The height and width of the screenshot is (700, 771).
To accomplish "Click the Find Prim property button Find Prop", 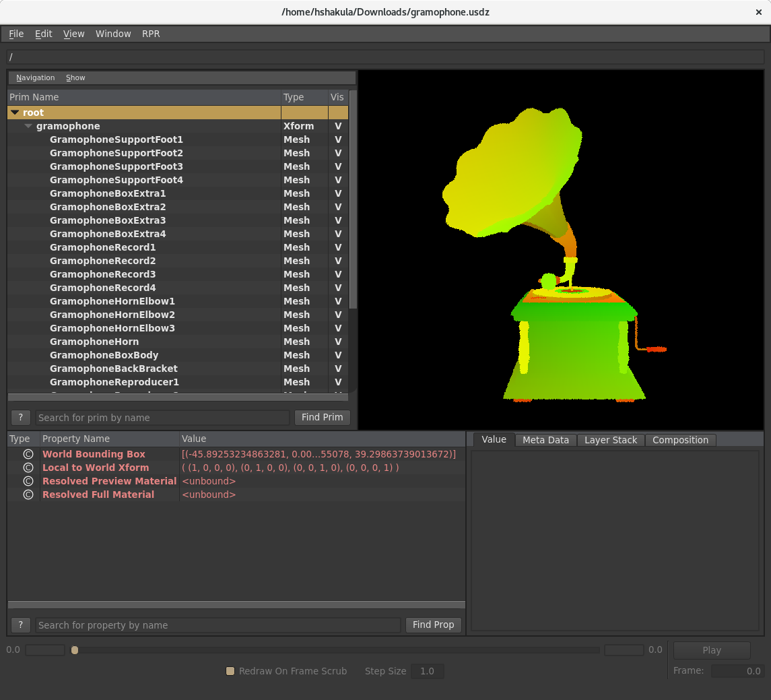I will [x=433, y=625].
